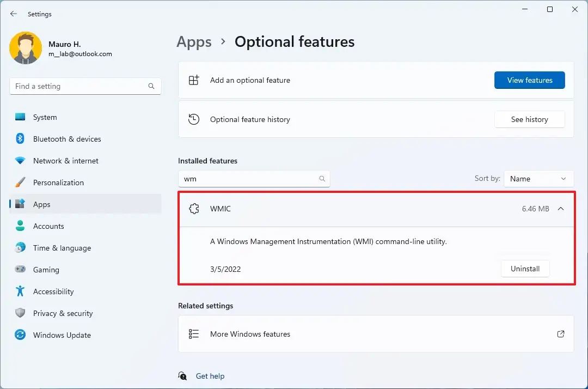588x389 pixels.
Task: Open the Sort by Name dropdown
Action: [x=538, y=179]
